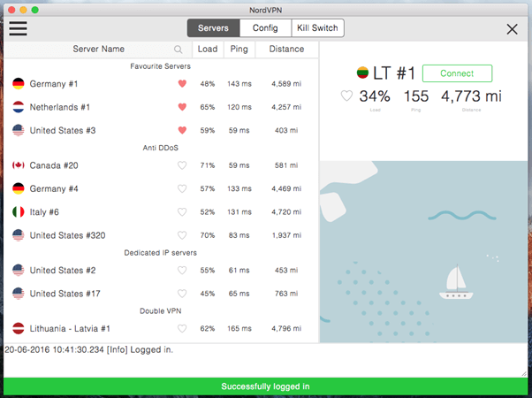Favourite Lithuania - Latvia #1 with heart

182,328
